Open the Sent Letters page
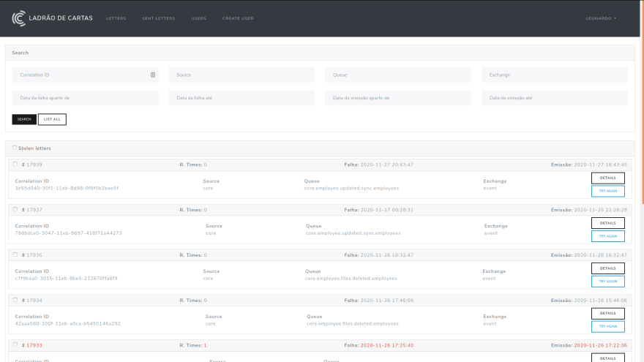The height and width of the screenshot is (362, 644). pos(159,18)
